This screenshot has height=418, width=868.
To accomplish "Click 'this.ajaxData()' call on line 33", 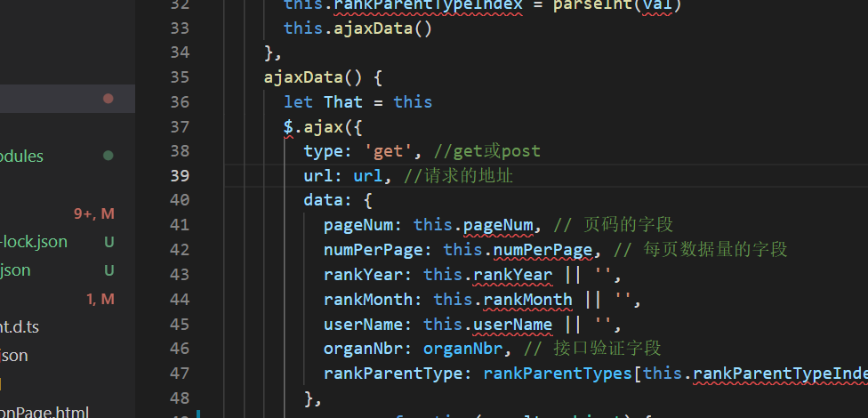I will click(358, 28).
